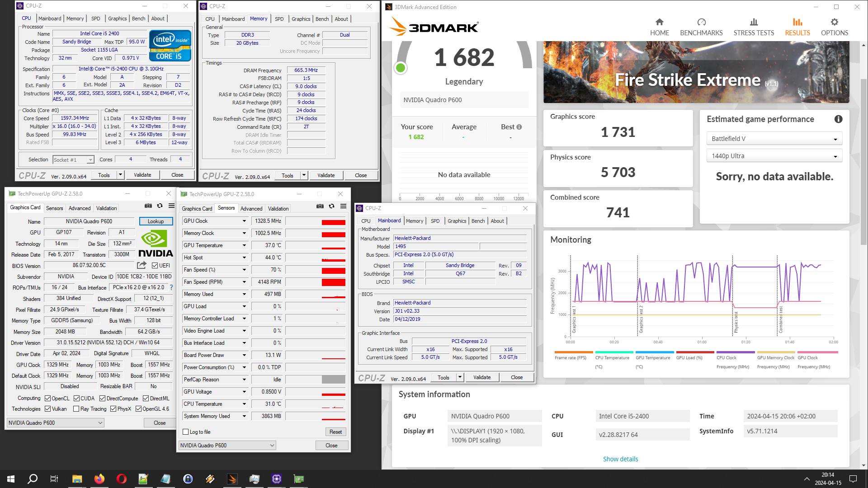Viewport: 868px width, 488px height.
Task: Toggle the PhysX checkbox
Action: click(113, 409)
